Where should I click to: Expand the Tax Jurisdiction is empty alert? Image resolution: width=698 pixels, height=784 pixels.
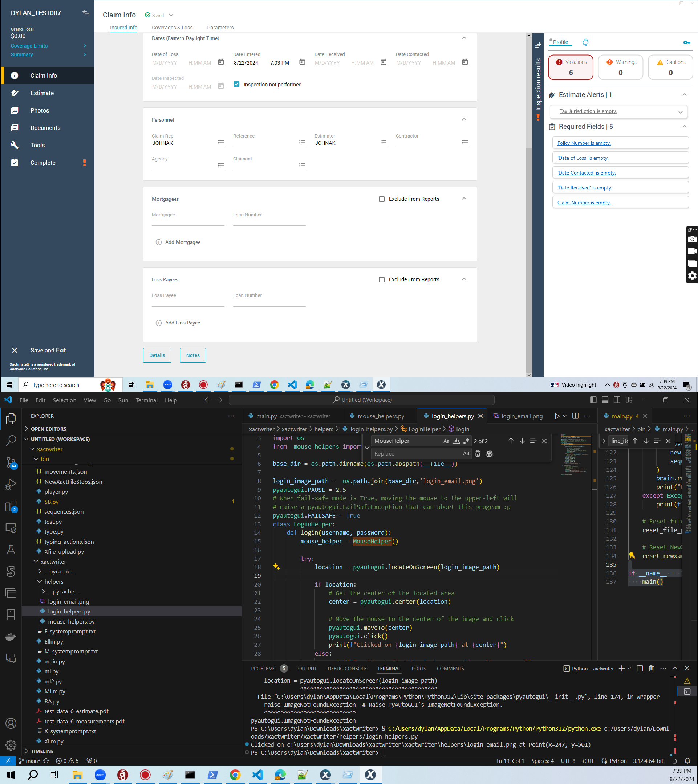(x=680, y=112)
